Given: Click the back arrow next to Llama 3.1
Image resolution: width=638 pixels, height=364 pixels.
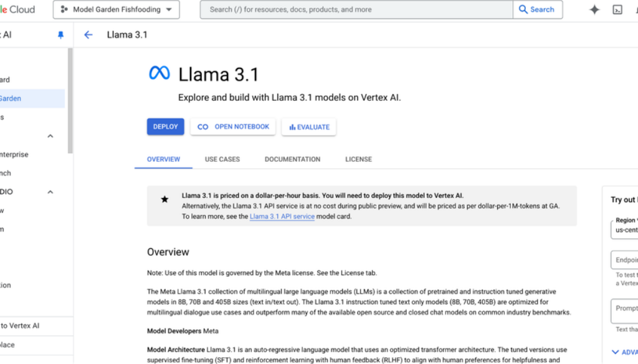Looking at the screenshot, I should [88, 35].
